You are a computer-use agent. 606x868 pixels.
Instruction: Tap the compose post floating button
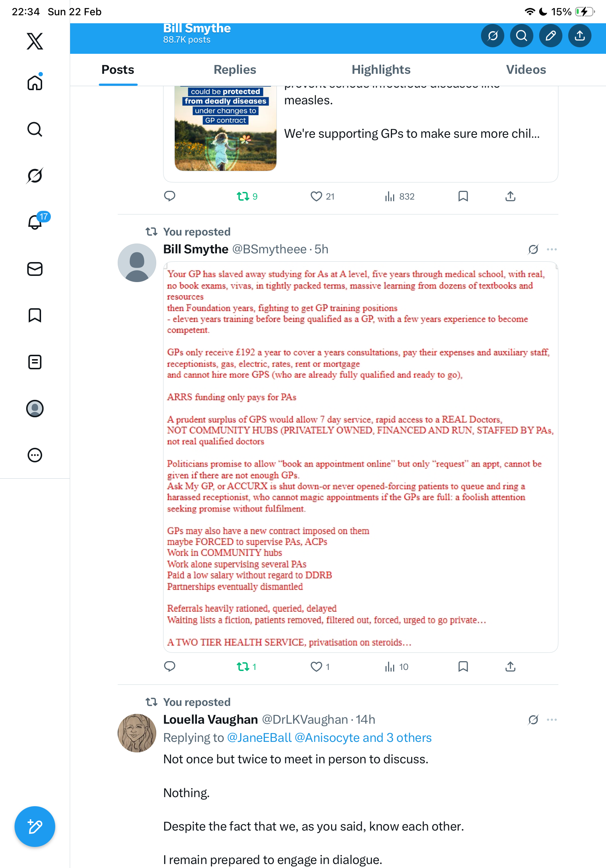[35, 827]
